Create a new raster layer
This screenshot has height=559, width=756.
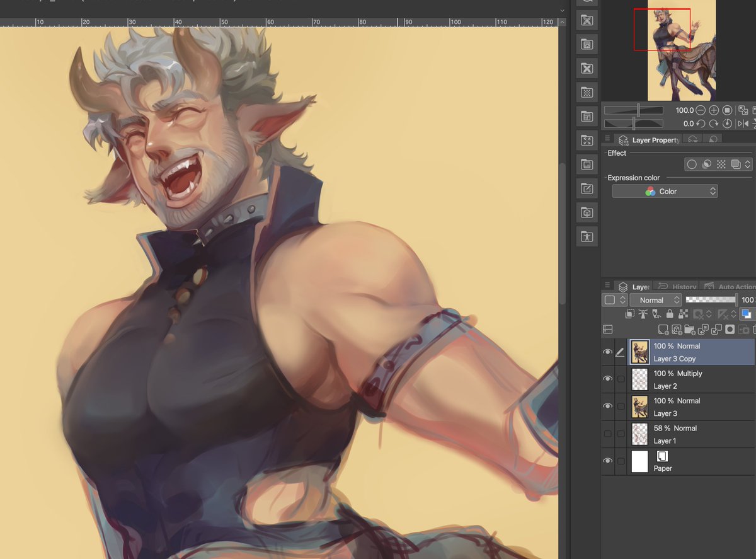pos(663,330)
